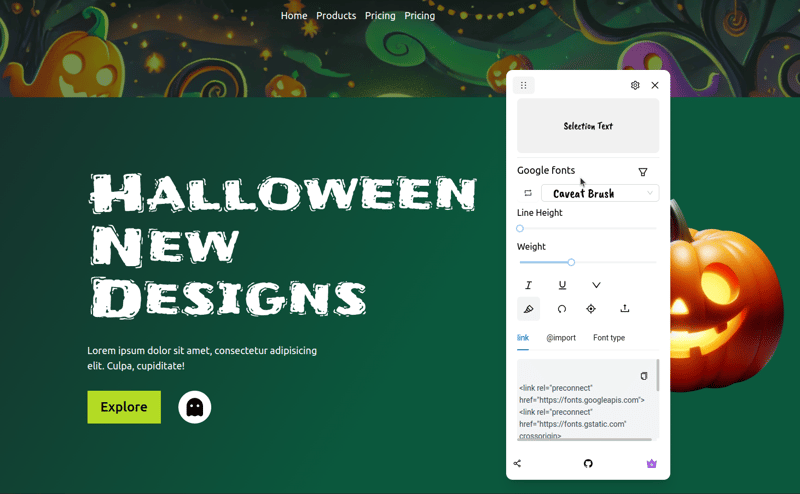Switch to the Font type tab
Viewport: 800px width, 494px height.
tap(608, 338)
